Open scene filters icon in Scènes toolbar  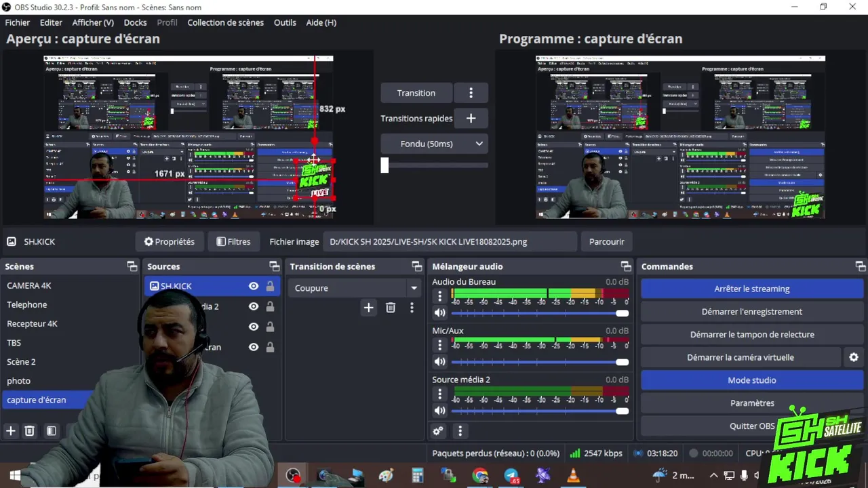[51, 431]
